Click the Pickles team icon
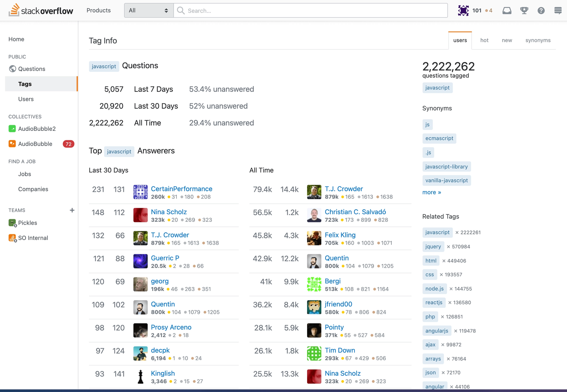The height and width of the screenshot is (392, 567). (x=12, y=223)
